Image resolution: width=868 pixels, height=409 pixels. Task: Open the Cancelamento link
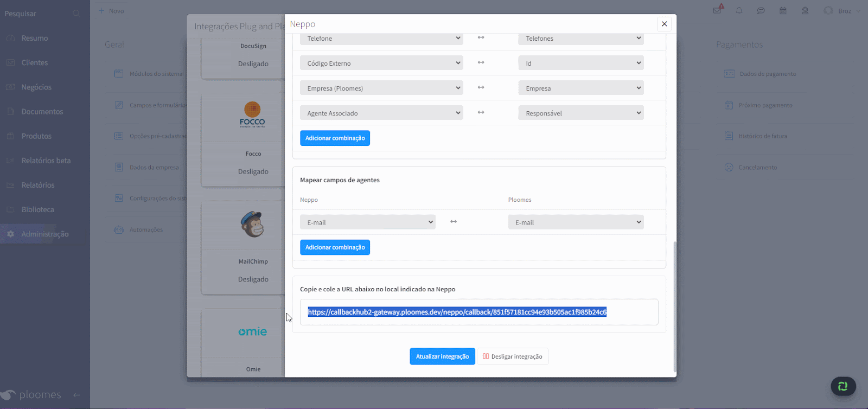758,168
